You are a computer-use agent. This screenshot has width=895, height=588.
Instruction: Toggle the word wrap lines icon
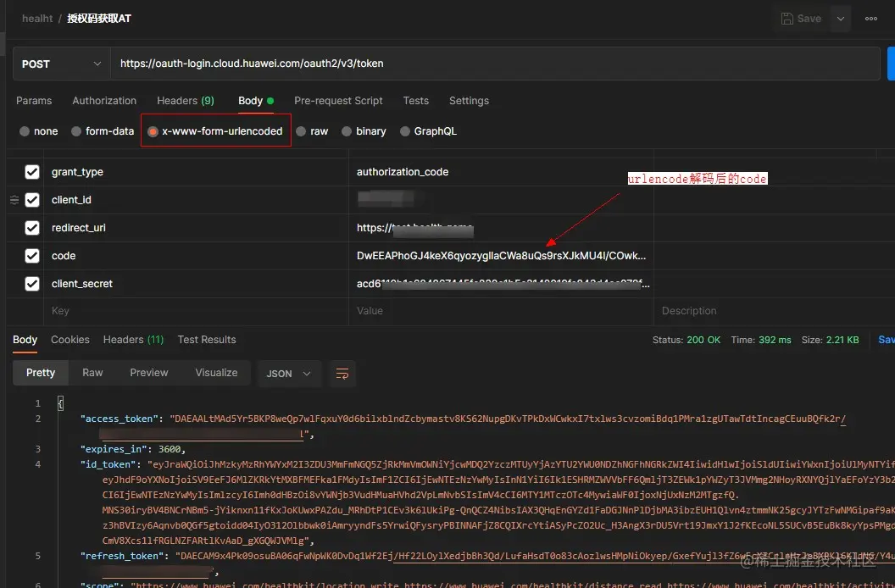click(342, 374)
